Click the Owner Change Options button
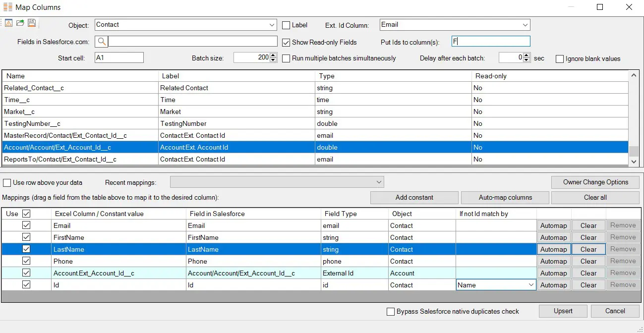 coord(595,182)
